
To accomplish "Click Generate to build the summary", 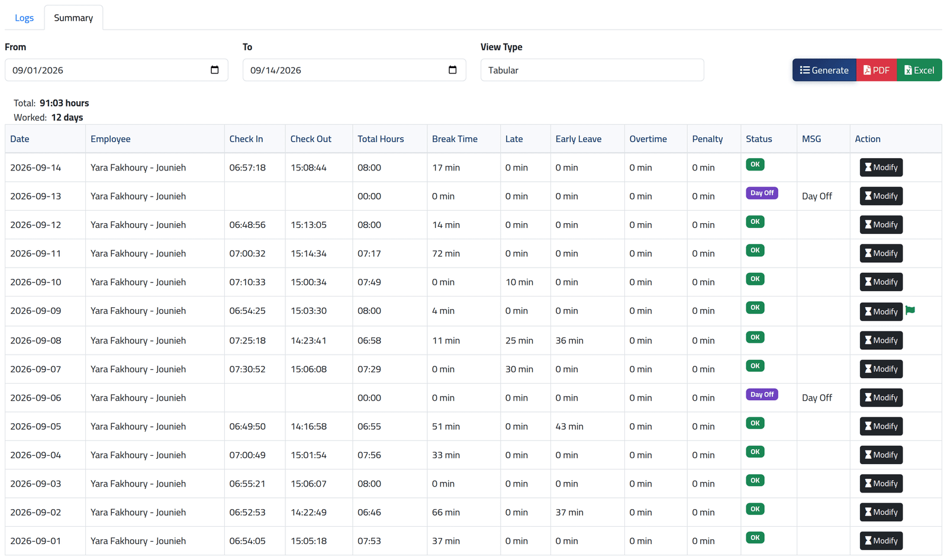I will (x=824, y=70).
